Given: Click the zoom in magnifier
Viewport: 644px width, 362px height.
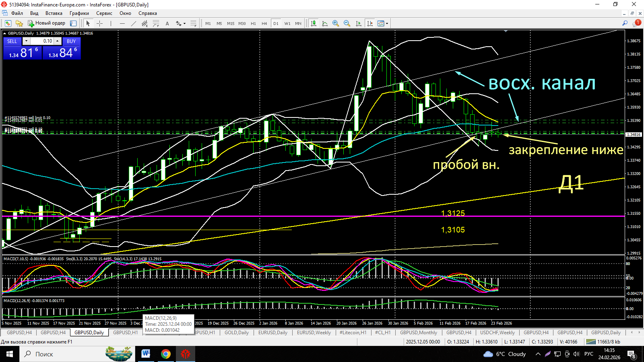Looking at the screenshot, I should coord(336,23).
